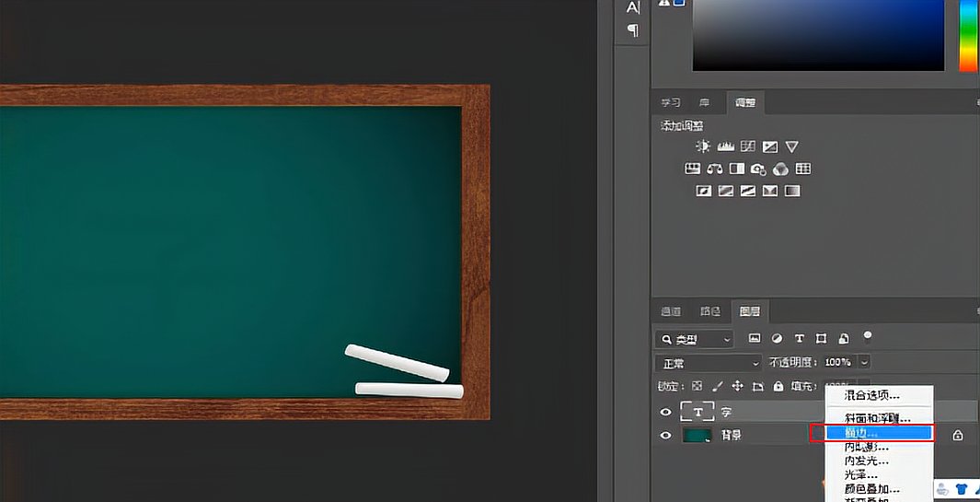The height and width of the screenshot is (502, 980).
Task: Filter layers by pixel layers icon
Action: [755, 338]
